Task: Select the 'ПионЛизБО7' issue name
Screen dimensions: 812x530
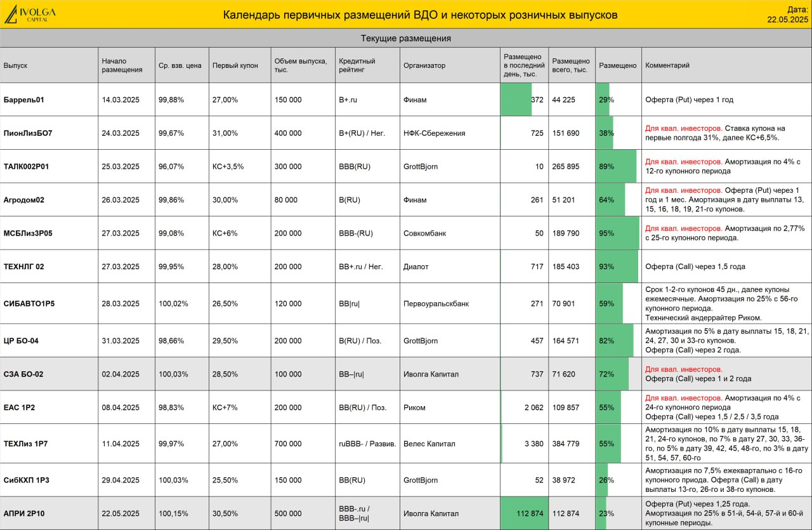Action: click(27, 133)
